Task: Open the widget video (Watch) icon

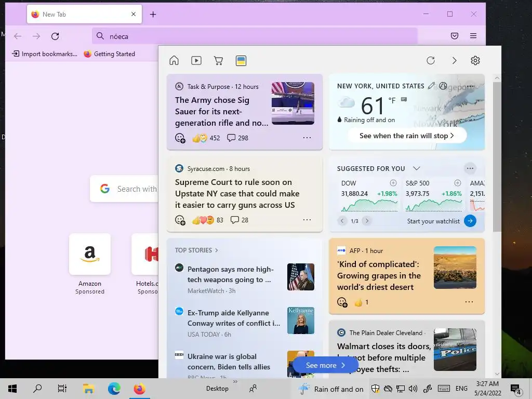Action: pos(196,60)
